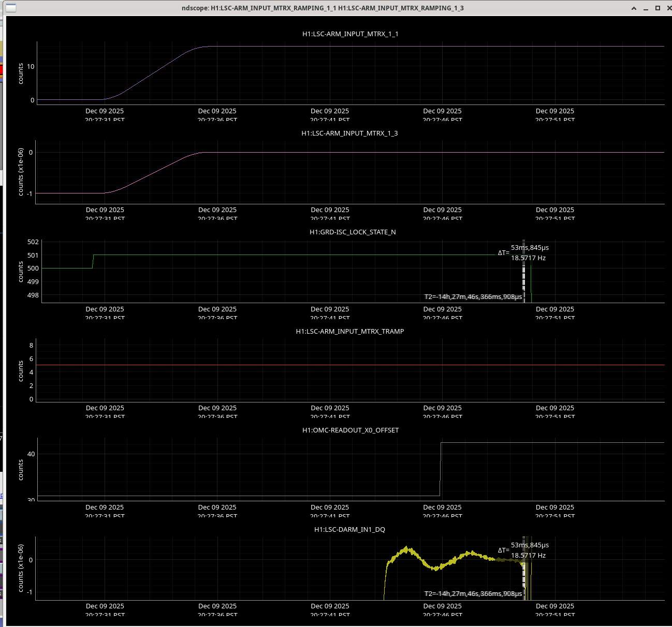Click the shade (roll-up) arrow in title bar
Image resolution: width=672 pixels, height=627 pixels.
634,8
